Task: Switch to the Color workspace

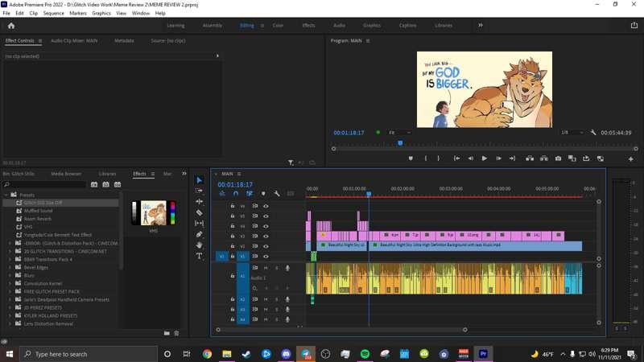Action: [278, 26]
